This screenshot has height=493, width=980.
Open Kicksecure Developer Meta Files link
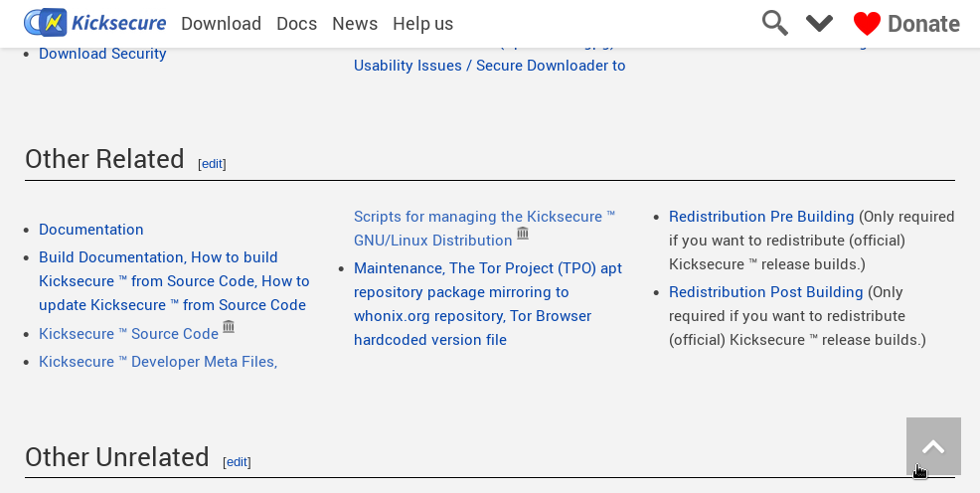click(158, 362)
